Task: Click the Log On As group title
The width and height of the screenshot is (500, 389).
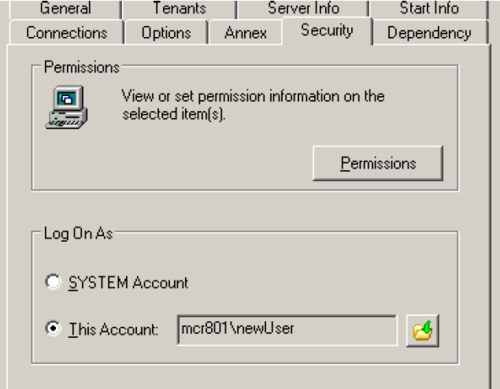Action: point(78,233)
